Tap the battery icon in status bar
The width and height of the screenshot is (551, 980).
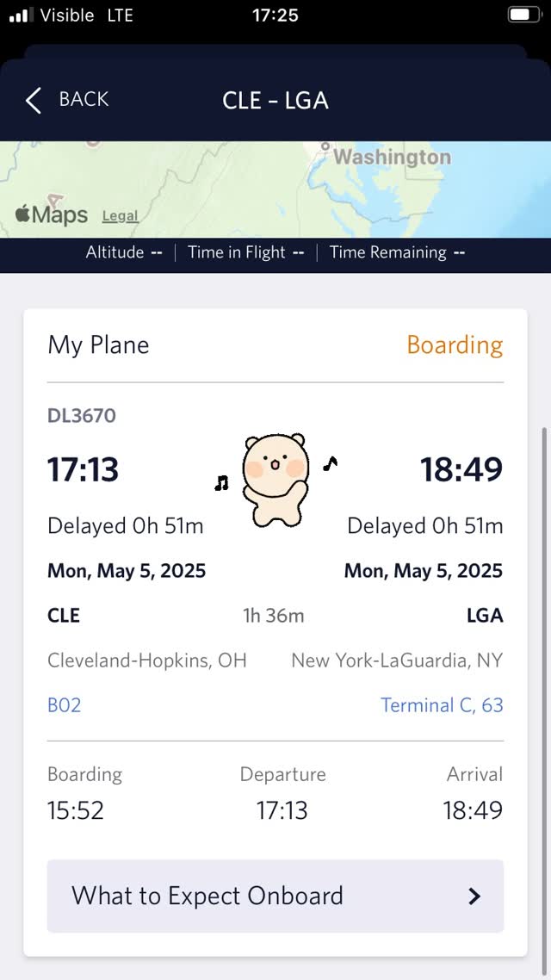523,15
